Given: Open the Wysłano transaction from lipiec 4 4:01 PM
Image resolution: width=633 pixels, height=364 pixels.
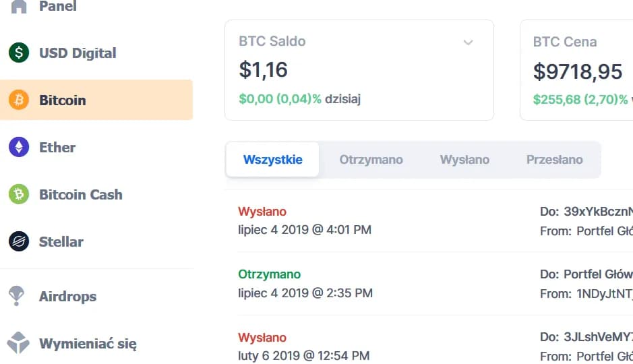Looking at the screenshot, I should point(304,220).
